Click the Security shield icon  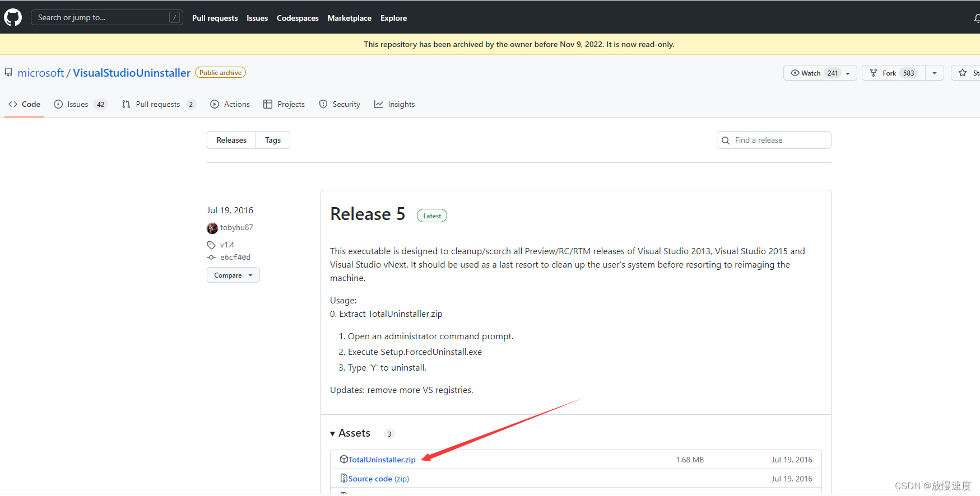pos(323,104)
